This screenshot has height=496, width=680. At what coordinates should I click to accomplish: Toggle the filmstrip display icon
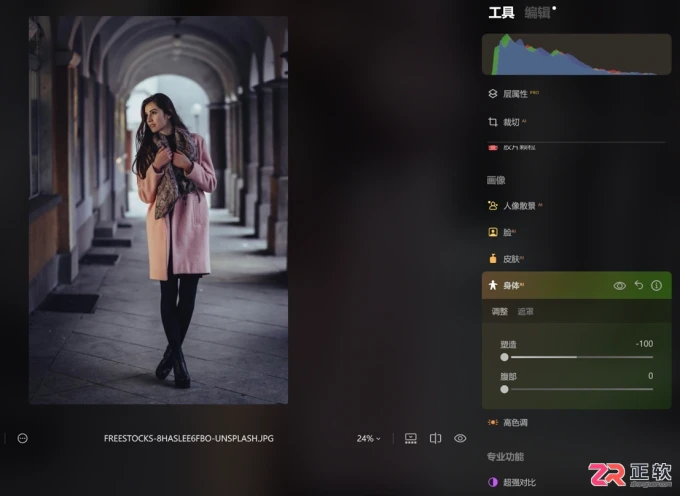click(410, 438)
